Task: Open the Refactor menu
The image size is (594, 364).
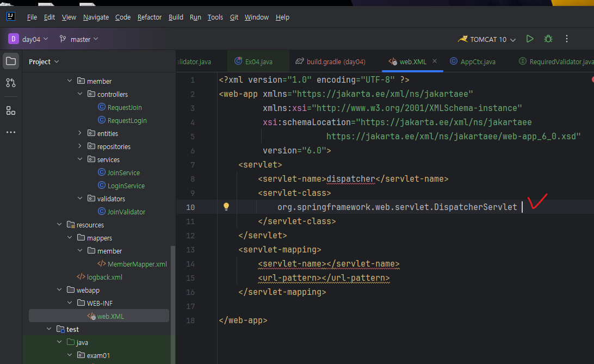Action: pos(149,17)
